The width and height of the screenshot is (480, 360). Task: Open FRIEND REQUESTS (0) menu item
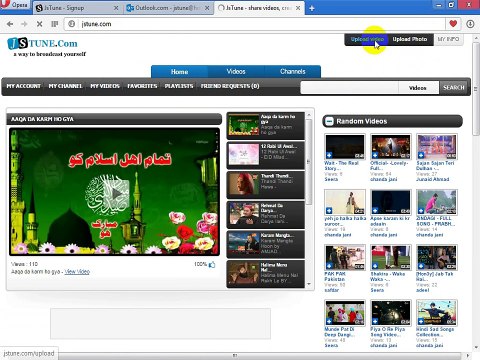click(x=230, y=86)
